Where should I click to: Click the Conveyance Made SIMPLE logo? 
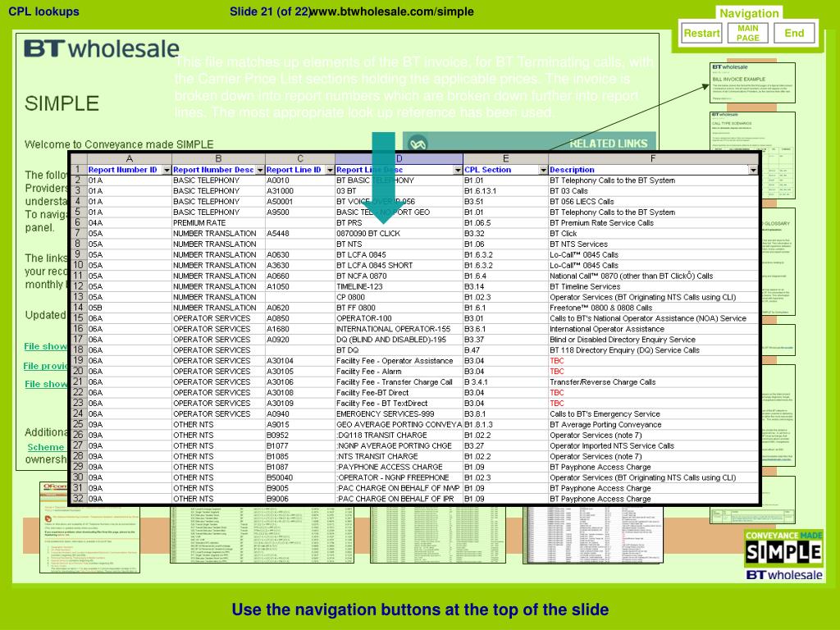(x=783, y=547)
